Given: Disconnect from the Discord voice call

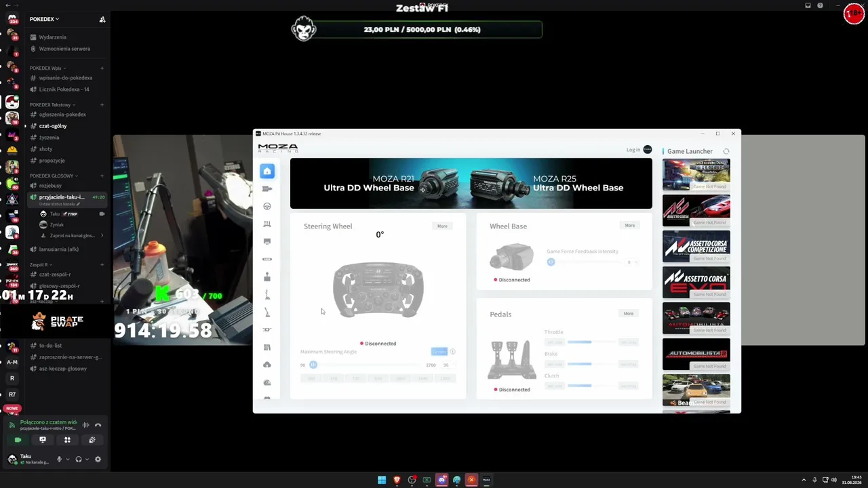Looking at the screenshot, I should tap(98, 426).
